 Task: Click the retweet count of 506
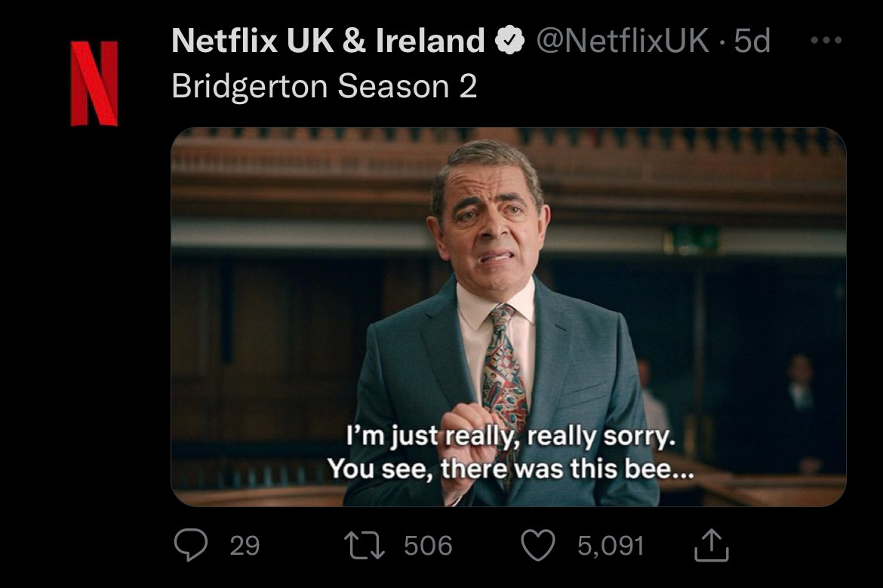tap(428, 545)
